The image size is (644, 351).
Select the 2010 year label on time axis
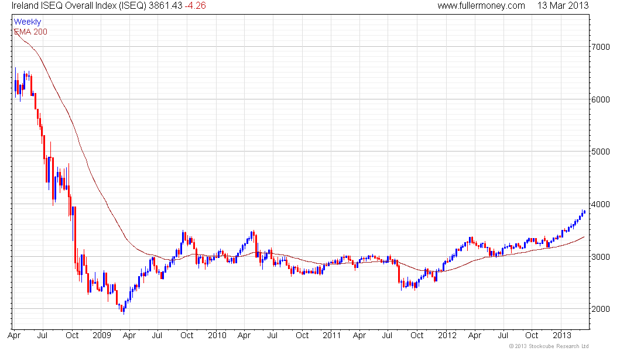click(217, 335)
